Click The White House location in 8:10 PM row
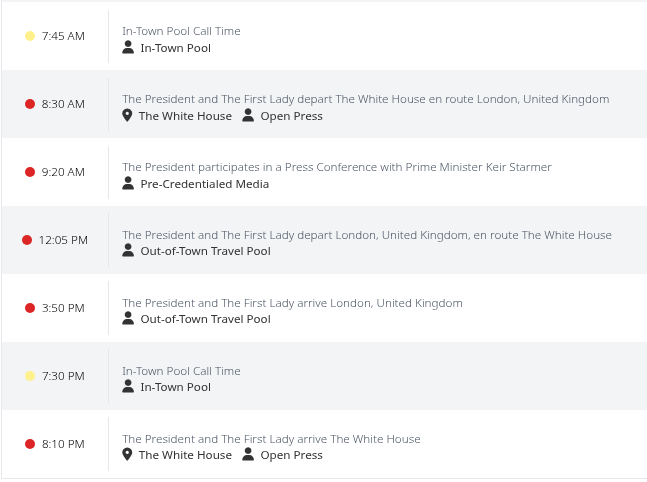The height and width of the screenshot is (482, 647). [185, 455]
